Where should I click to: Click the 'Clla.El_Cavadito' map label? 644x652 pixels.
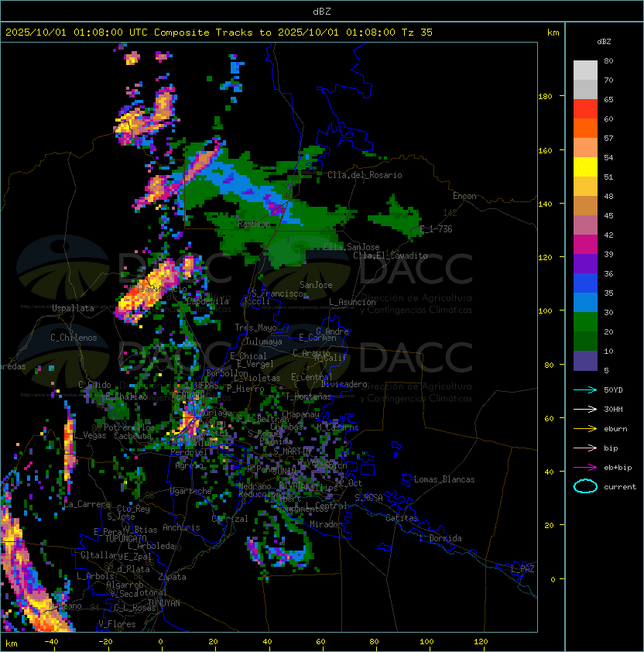pyautogui.click(x=390, y=256)
